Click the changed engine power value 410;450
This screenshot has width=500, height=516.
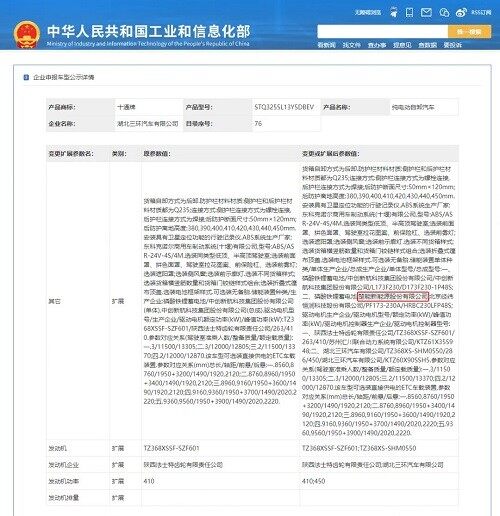pyautogui.click(x=313, y=481)
